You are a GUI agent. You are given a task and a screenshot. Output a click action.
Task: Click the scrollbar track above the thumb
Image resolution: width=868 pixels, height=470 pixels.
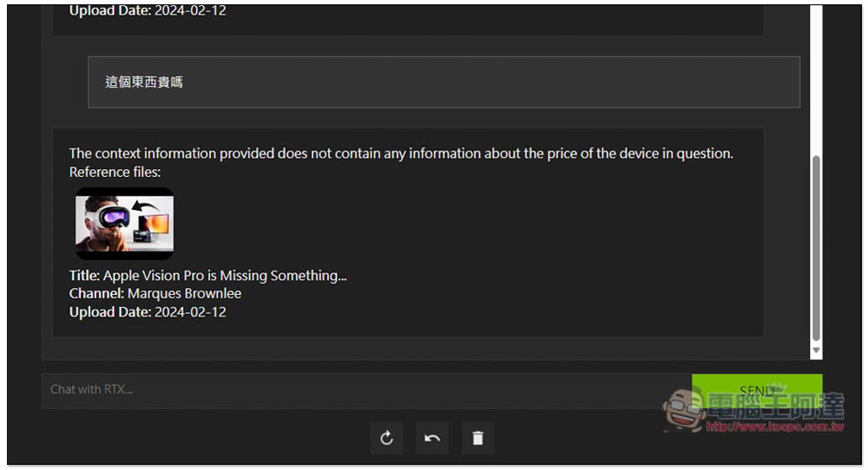[x=815, y=80]
